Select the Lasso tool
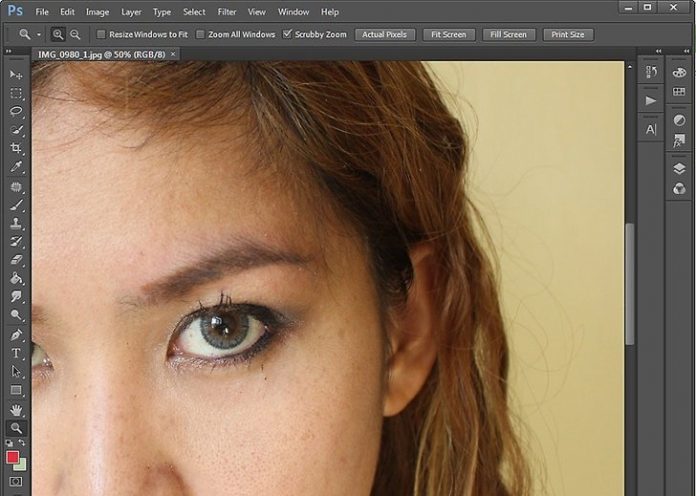The width and height of the screenshot is (696, 496). click(x=16, y=111)
